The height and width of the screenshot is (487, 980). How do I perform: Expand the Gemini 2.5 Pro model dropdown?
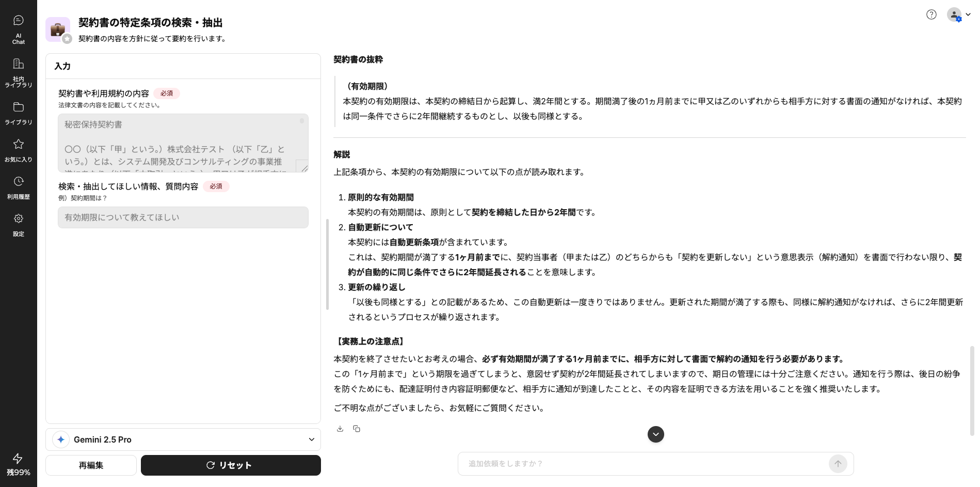pos(311,439)
